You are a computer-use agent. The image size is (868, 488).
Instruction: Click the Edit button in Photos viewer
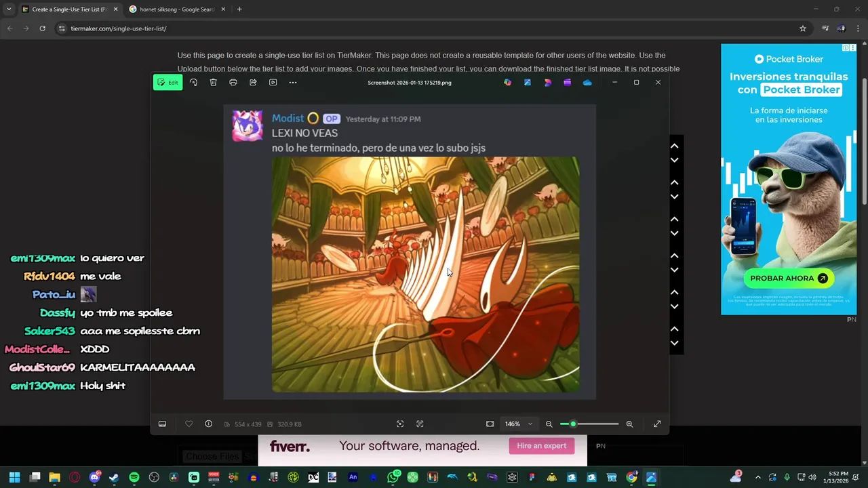tap(167, 83)
